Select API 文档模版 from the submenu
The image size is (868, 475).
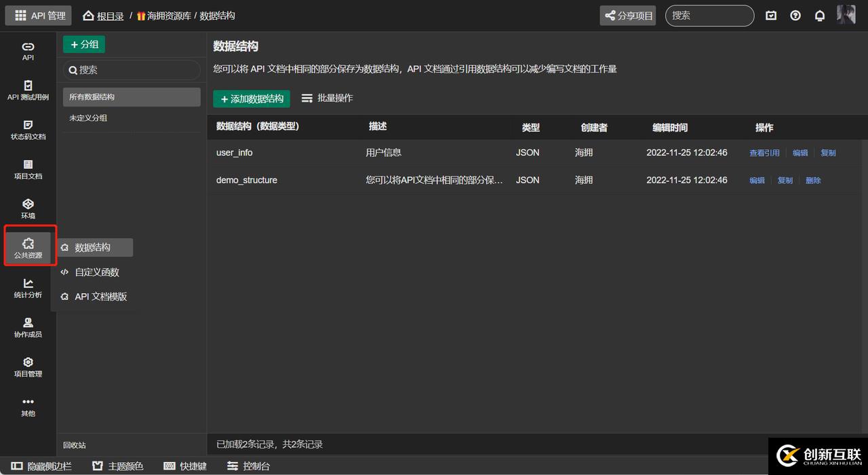pos(100,297)
